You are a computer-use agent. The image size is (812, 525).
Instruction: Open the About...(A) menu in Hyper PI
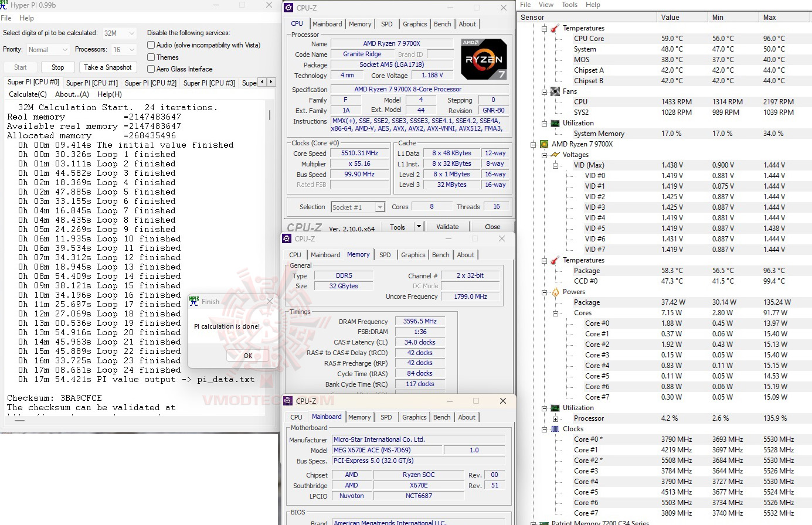pos(72,94)
